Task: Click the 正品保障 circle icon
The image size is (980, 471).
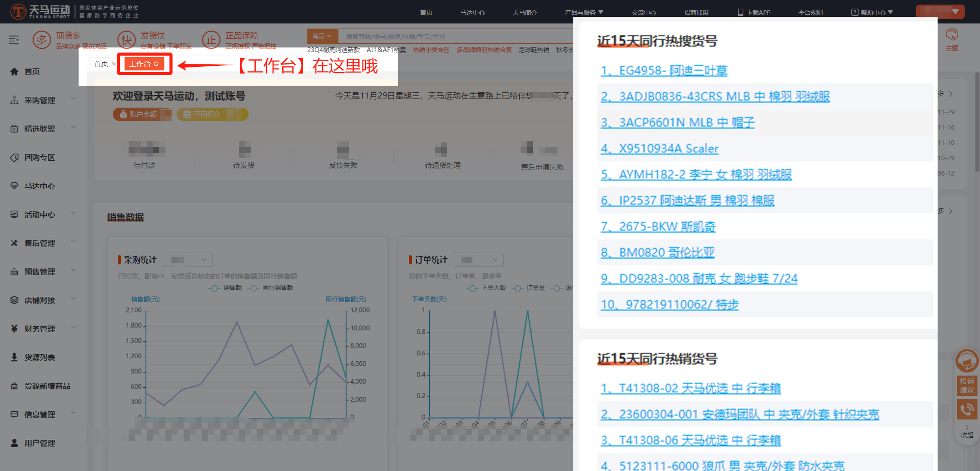Action: (211, 40)
